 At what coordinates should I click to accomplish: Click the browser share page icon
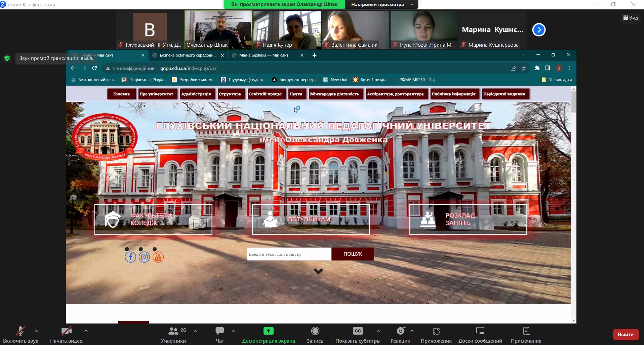click(513, 68)
